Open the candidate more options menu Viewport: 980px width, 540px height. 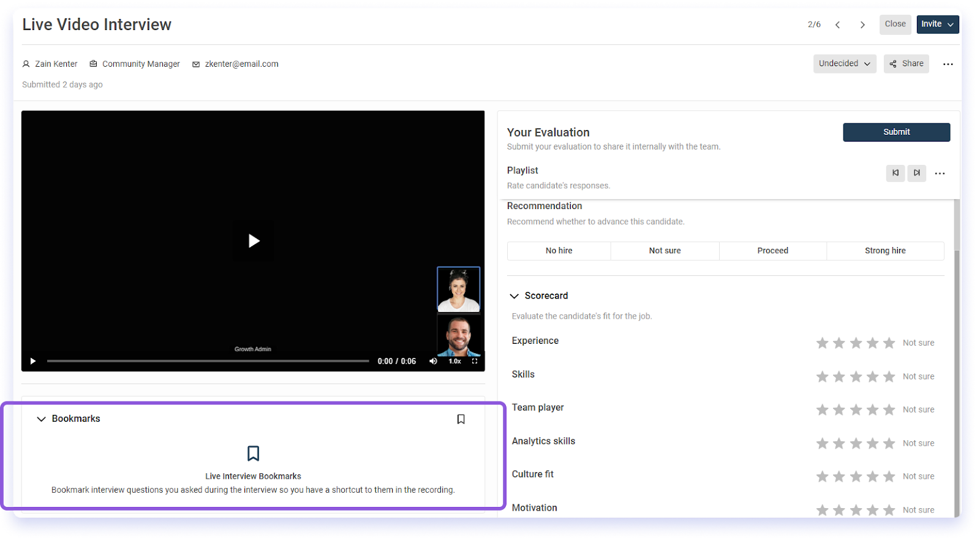point(948,64)
